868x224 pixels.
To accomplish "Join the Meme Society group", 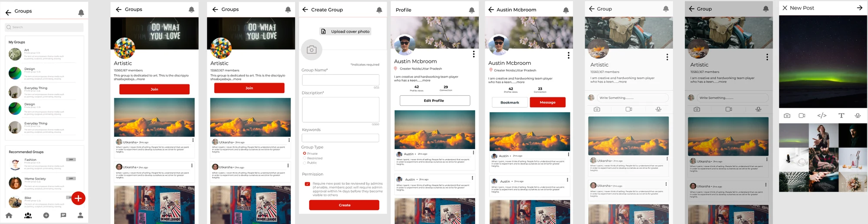I will coord(71,178).
